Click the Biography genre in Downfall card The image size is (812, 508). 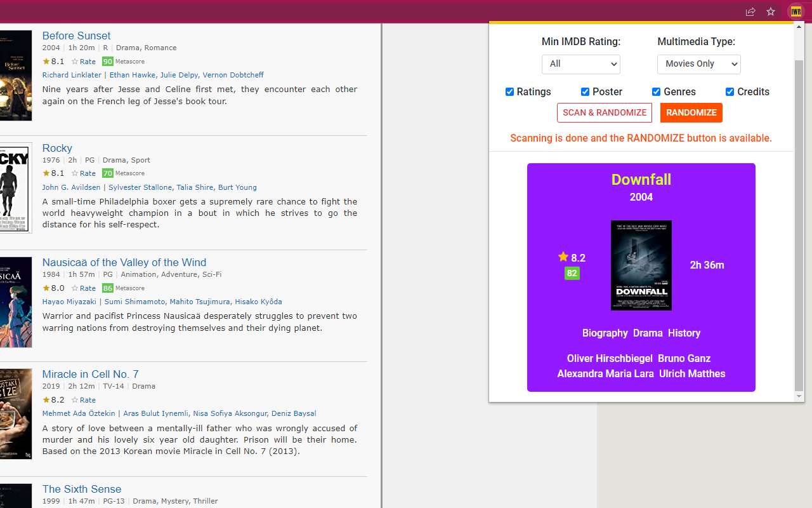605,333
